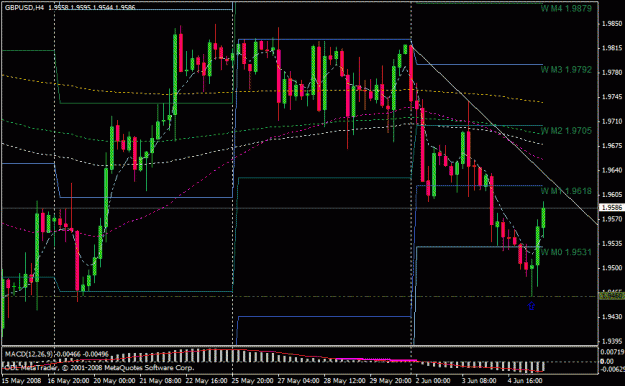Click the W M2 1.9705 pivot label
The height and width of the screenshot is (386, 625).
click(x=566, y=131)
